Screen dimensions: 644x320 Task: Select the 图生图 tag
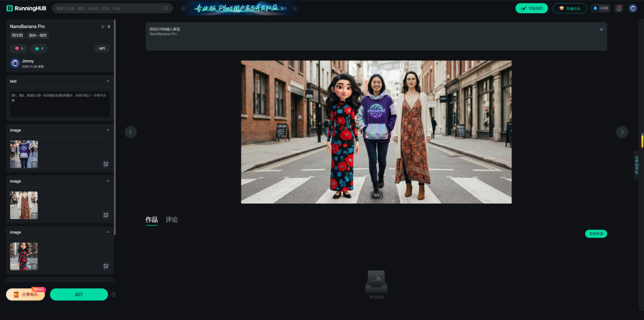(x=17, y=35)
